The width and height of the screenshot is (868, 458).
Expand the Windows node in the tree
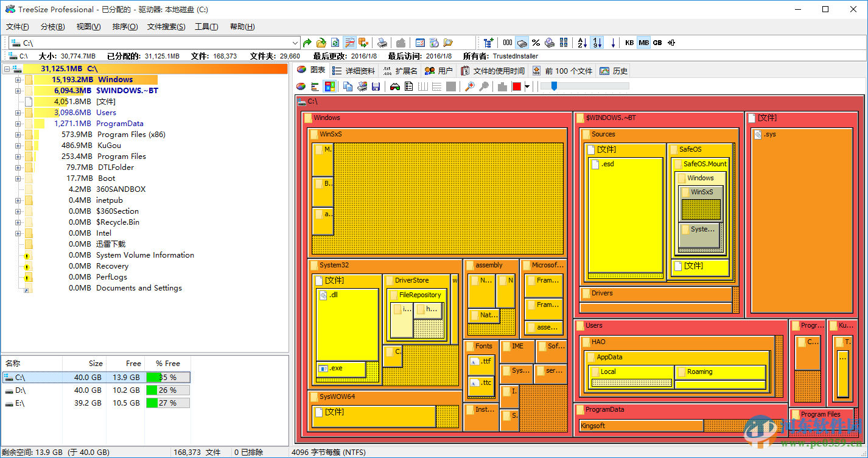pos(18,79)
